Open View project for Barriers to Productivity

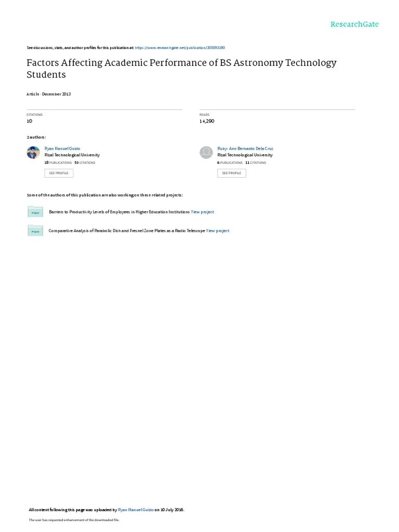[202, 212]
